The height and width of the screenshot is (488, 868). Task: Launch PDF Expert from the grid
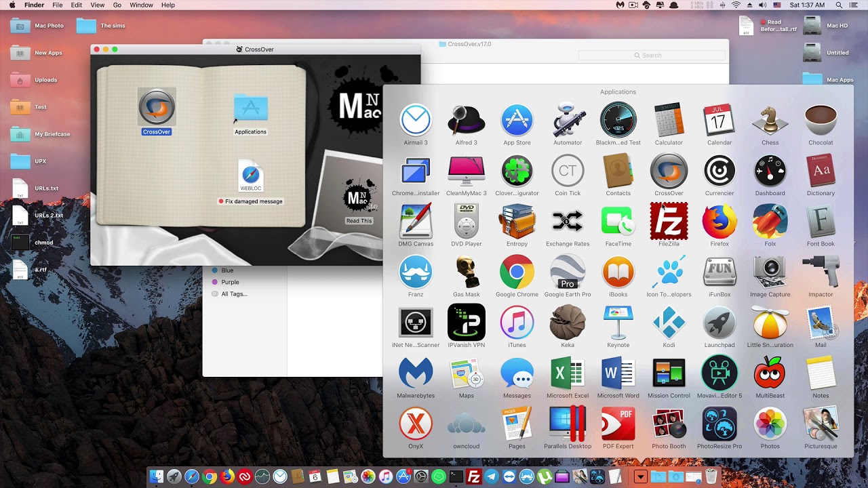pyautogui.click(x=618, y=424)
